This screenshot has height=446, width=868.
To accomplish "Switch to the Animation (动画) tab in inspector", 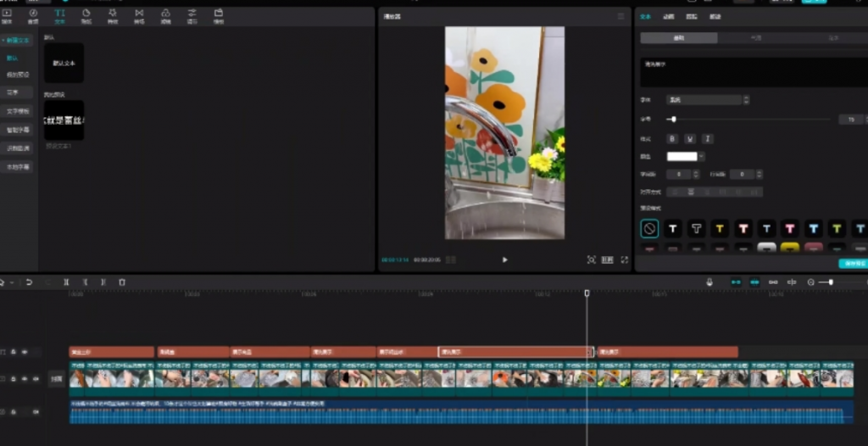I will pyautogui.click(x=668, y=17).
